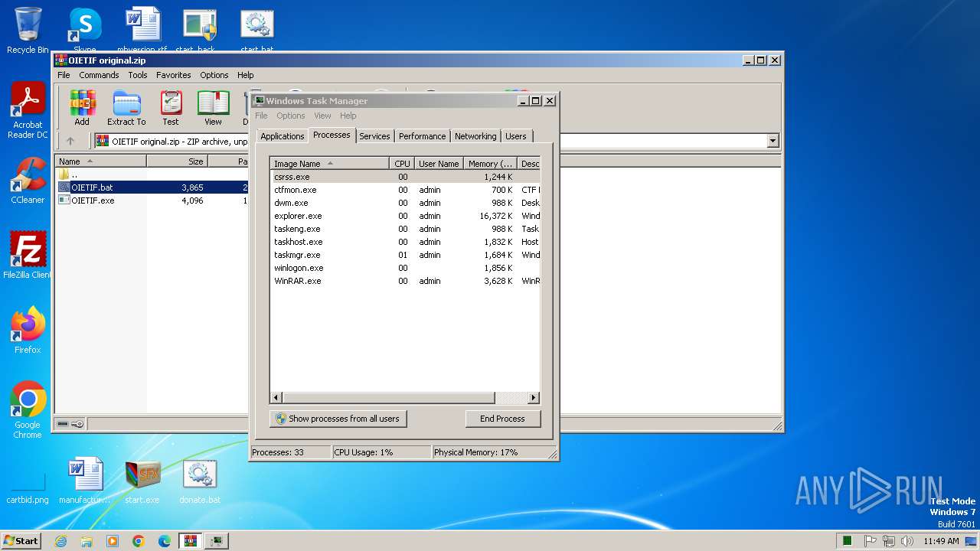Sort processes by Memory column
The image size is (980, 551).
pos(491,164)
